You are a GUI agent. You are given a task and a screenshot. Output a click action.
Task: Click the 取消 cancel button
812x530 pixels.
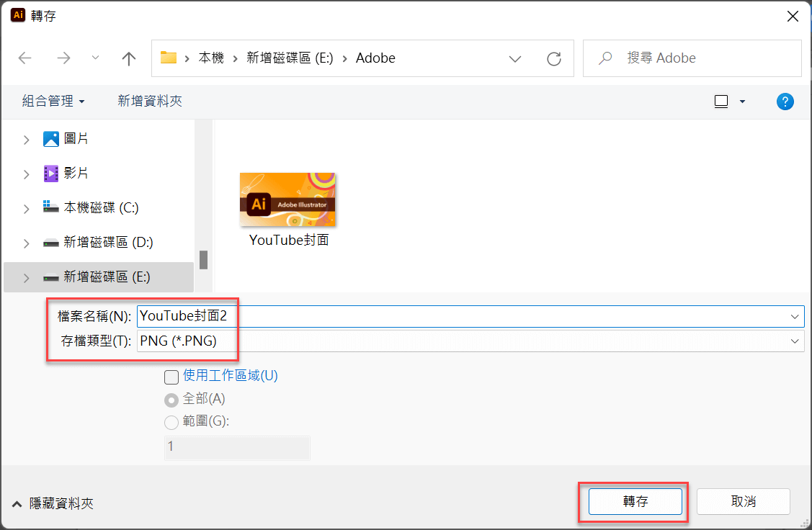pyautogui.click(x=743, y=501)
